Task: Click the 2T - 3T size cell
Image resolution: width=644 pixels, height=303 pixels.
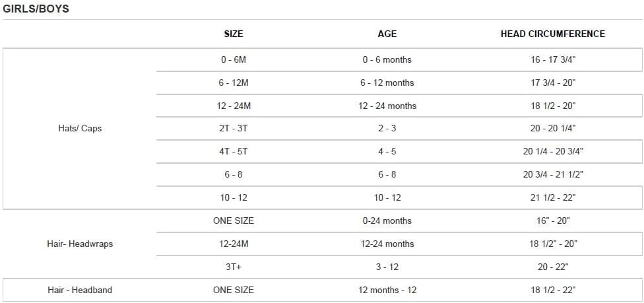Action: pos(234,128)
